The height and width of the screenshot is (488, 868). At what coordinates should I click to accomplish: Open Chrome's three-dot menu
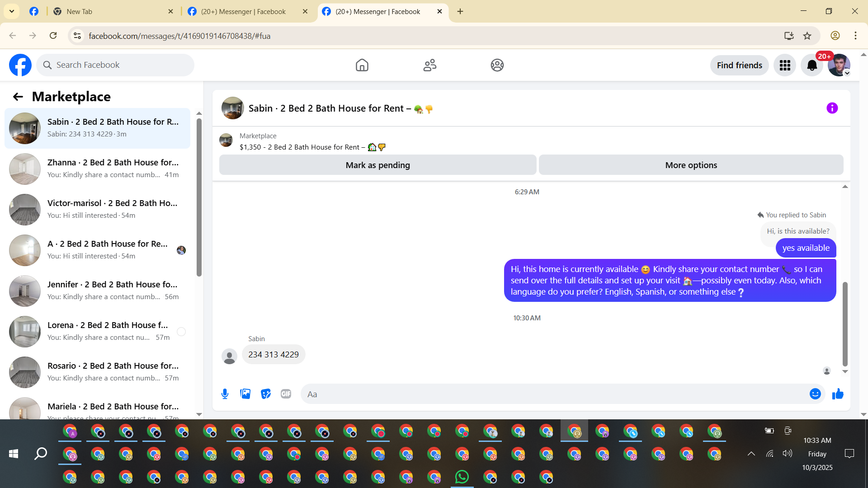pyautogui.click(x=855, y=36)
